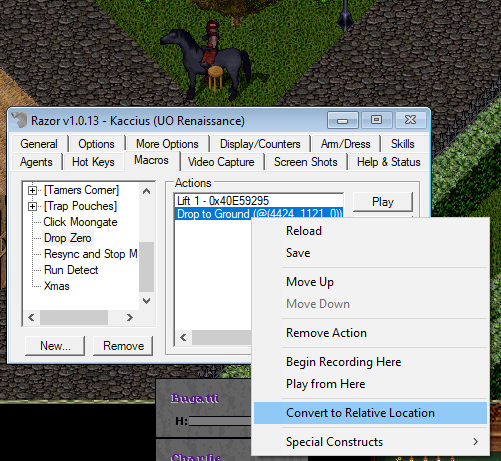Select Convert to Relative Location
The width and height of the screenshot is (501, 461).
coord(370,413)
